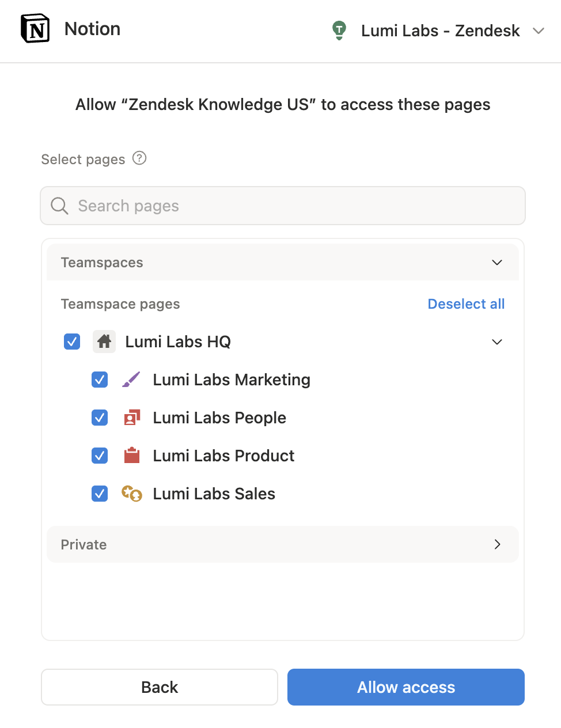The height and width of the screenshot is (728, 561).
Task: Click the Lumi Labs HQ house icon
Action: [x=104, y=342]
